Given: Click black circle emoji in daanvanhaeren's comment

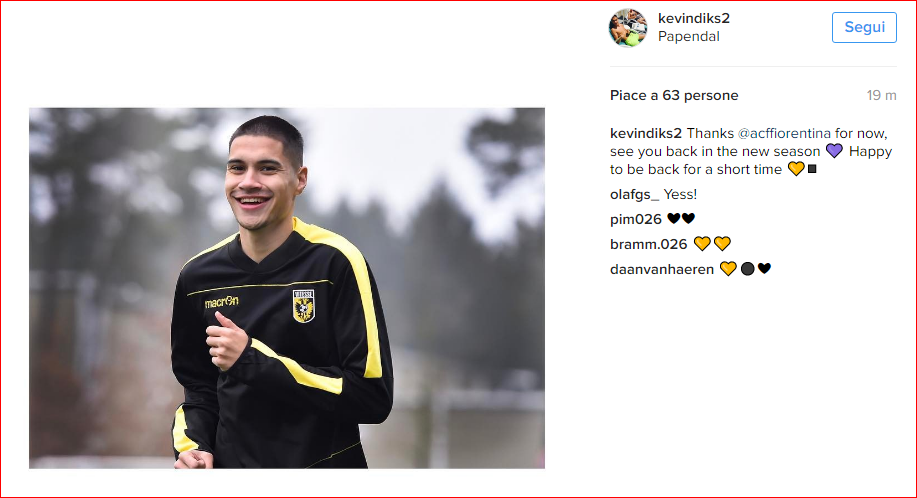Looking at the screenshot, I should coord(747,269).
